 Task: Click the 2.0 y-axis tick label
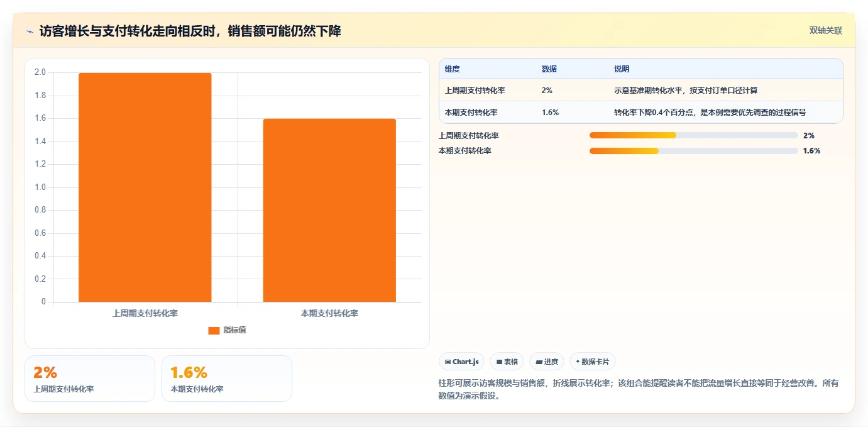[x=40, y=72]
